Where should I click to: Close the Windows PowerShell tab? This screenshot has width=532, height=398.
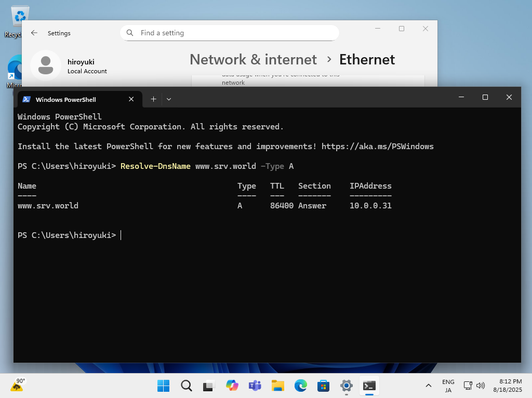(131, 99)
